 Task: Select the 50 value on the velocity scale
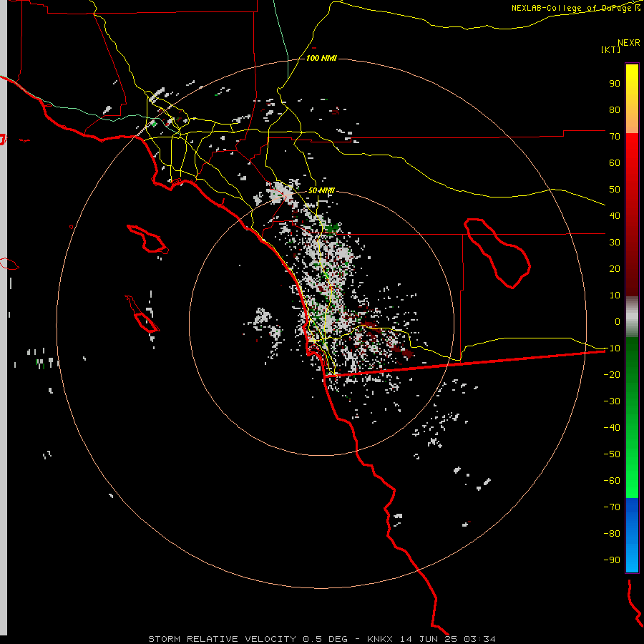[615, 190]
